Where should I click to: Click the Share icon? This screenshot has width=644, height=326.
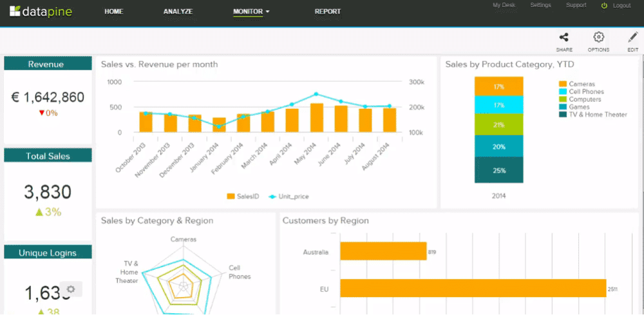pyautogui.click(x=563, y=38)
